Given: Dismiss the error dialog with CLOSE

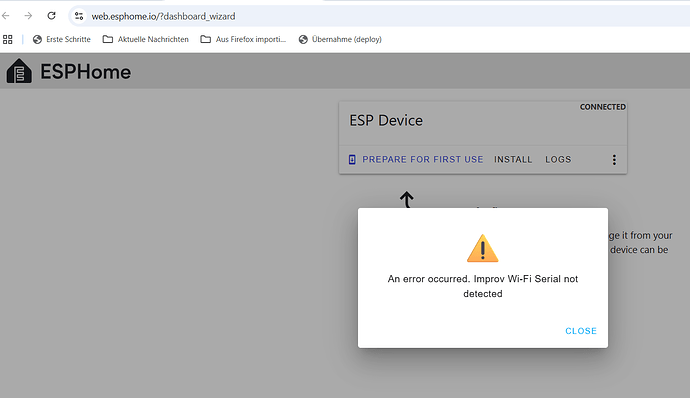Looking at the screenshot, I should coord(581,331).
